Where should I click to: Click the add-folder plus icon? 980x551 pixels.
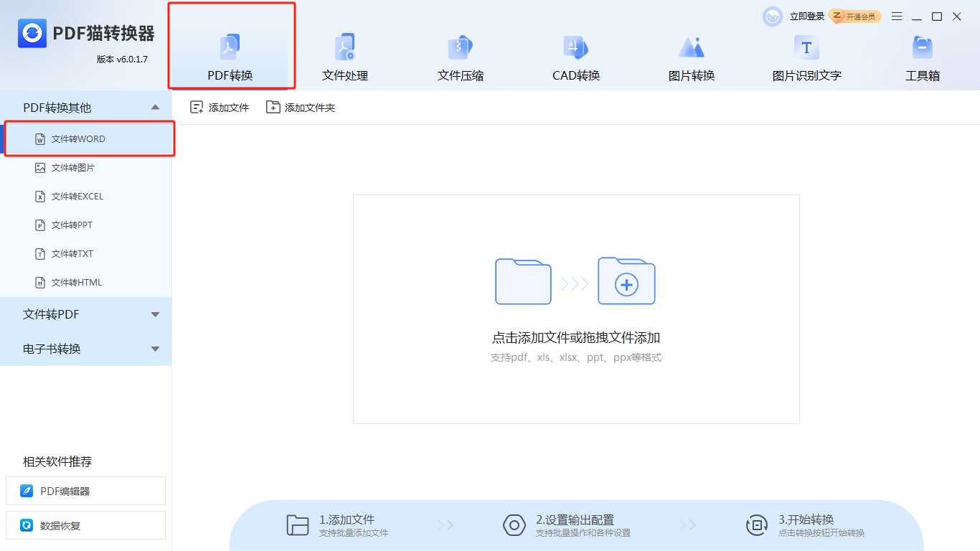coord(626,281)
